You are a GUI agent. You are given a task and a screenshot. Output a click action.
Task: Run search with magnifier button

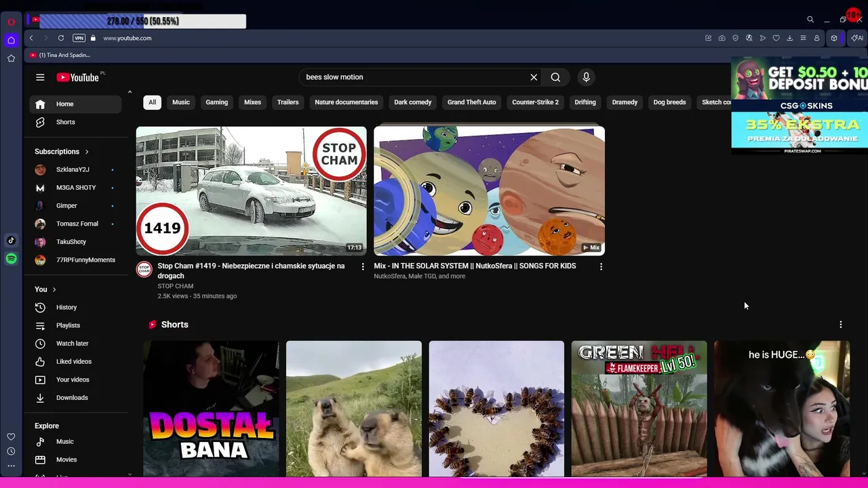point(555,77)
